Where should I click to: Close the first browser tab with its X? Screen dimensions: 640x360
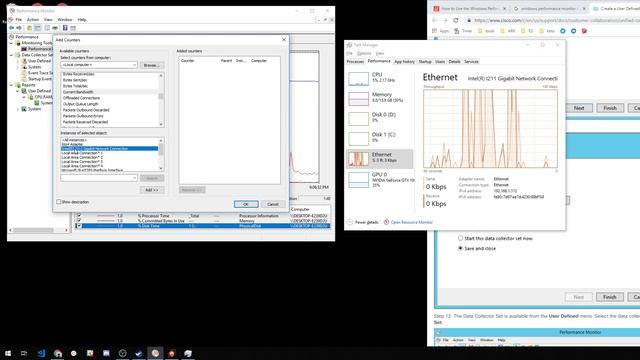(504, 8)
